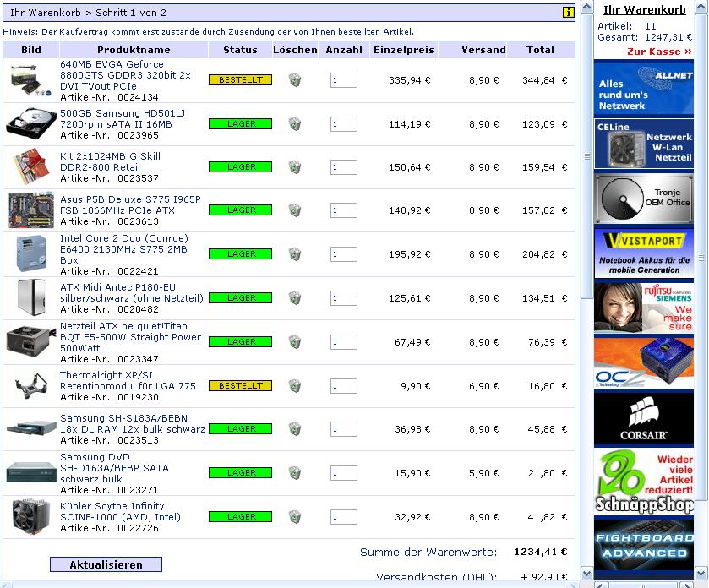Open Antec P180 case image

tap(30, 297)
